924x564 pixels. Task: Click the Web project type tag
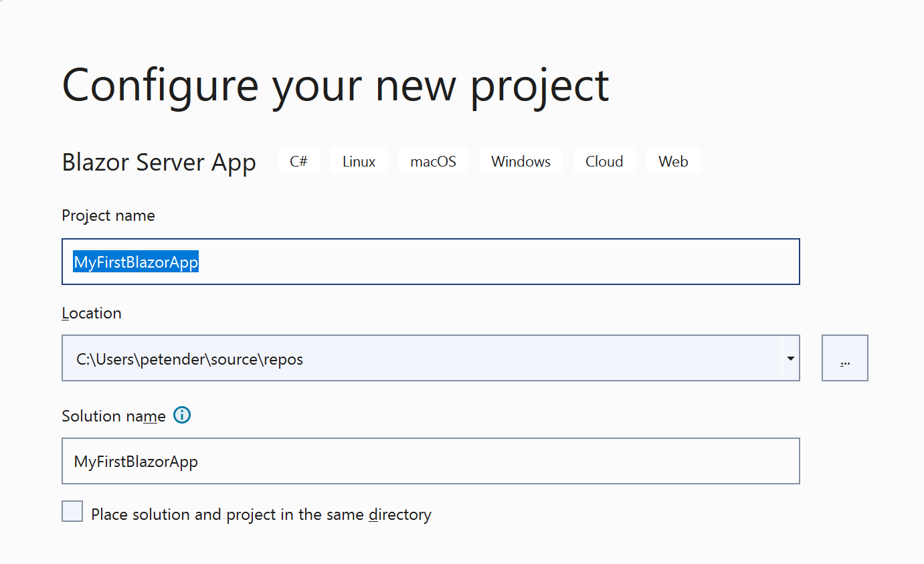tap(672, 161)
